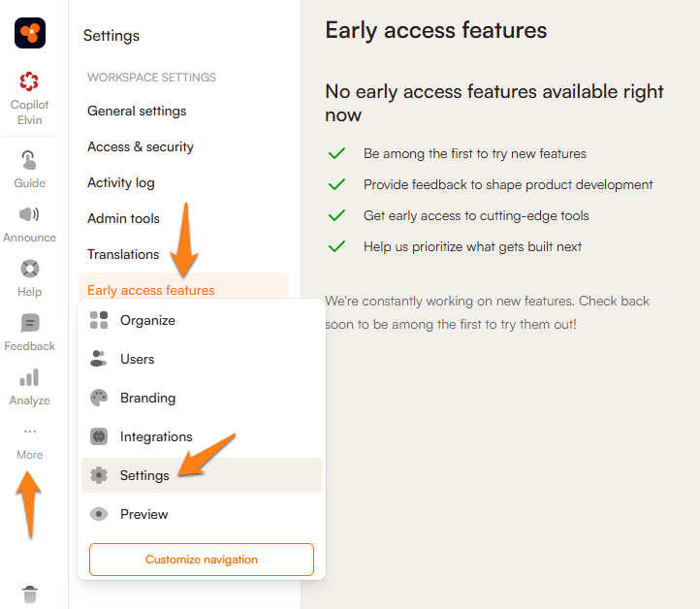This screenshot has width=700, height=609.
Task: Select Preview with the eye icon
Action: pos(143,514)
